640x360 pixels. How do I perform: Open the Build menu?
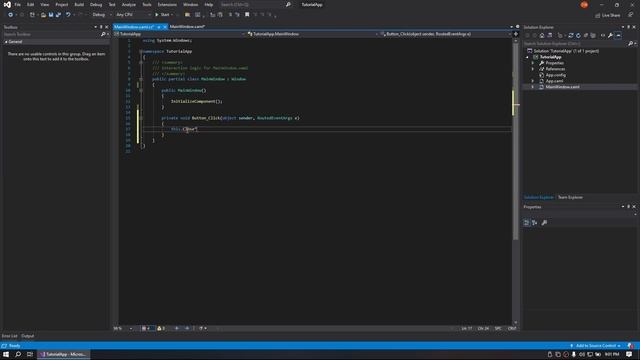point(79,4)
